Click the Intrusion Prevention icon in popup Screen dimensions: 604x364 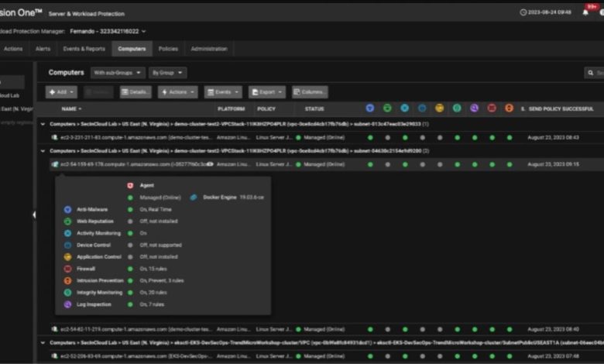click(68, 281)
